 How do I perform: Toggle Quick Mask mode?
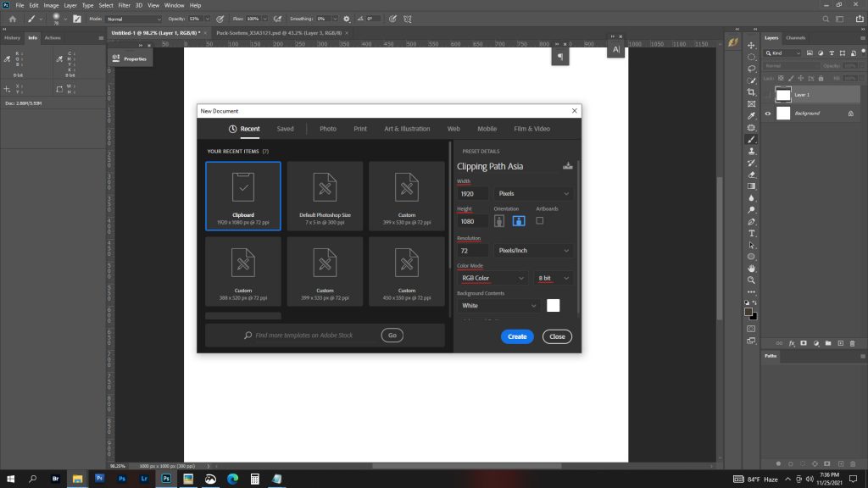[x=751, y=330]
